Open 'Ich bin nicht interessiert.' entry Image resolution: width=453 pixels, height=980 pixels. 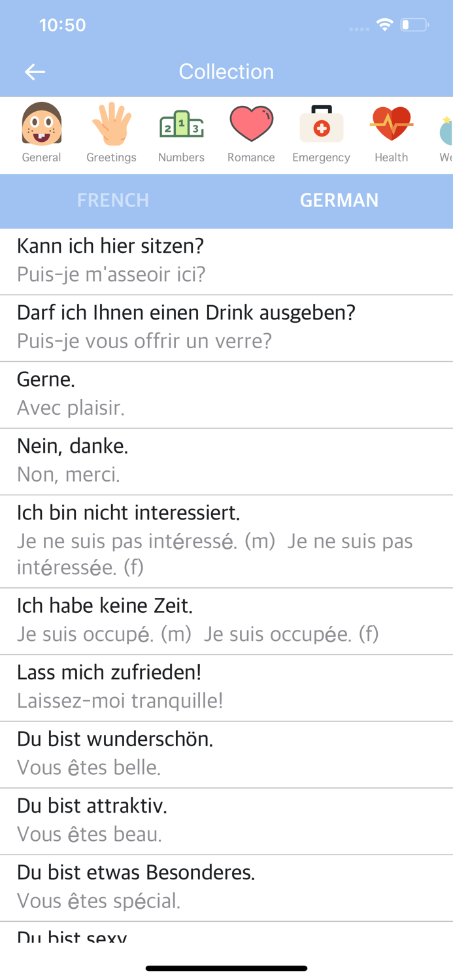tap(226, 540)
